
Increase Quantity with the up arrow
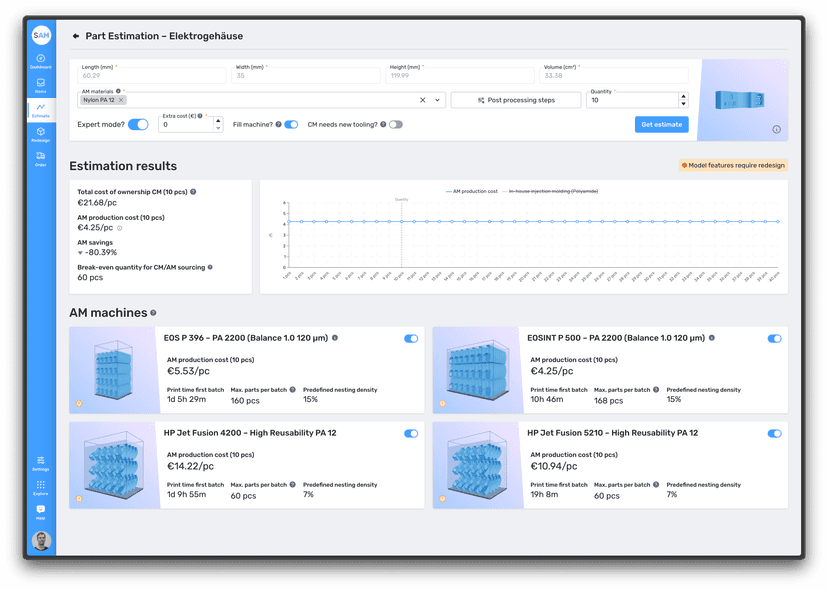pos(683,97)
